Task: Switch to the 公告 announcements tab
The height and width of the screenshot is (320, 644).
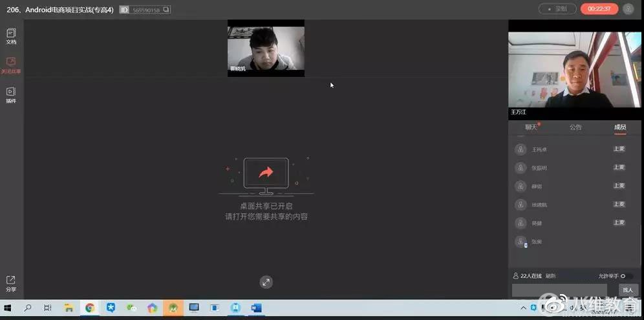Action: pos(575,127)
